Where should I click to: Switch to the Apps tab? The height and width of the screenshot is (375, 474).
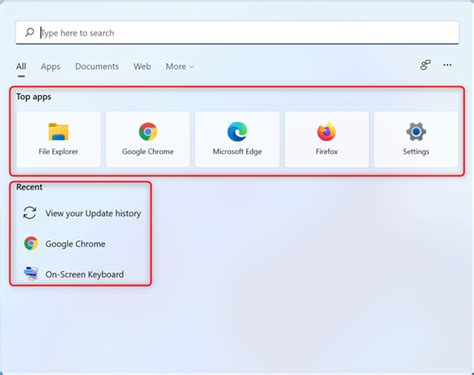[50, 66]
